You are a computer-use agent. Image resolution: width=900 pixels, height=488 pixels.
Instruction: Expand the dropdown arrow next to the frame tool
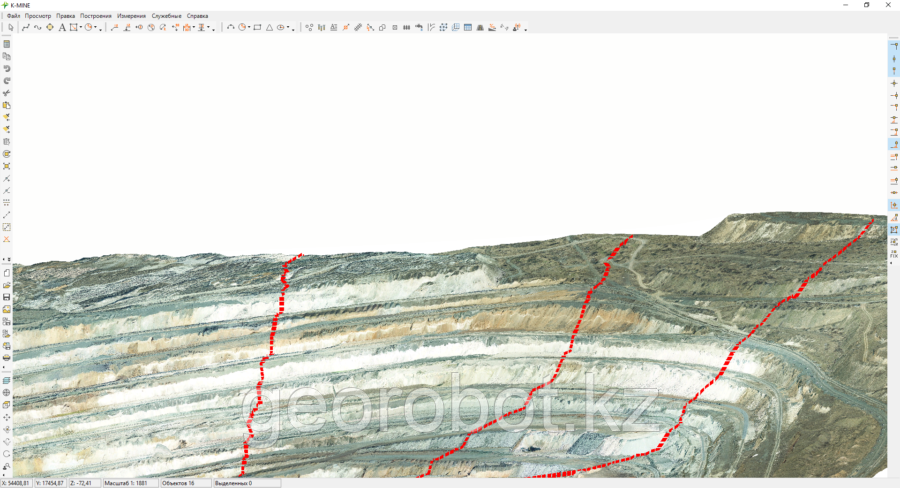pyautogui.click(x=81, y=28)
